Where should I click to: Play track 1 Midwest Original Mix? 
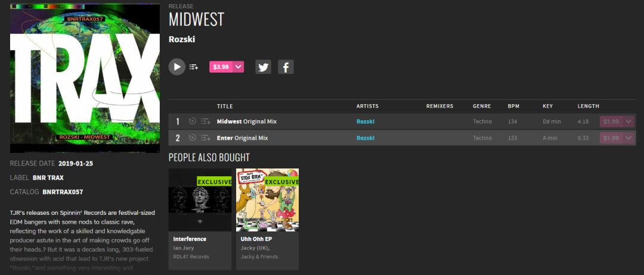click(192, 121)
